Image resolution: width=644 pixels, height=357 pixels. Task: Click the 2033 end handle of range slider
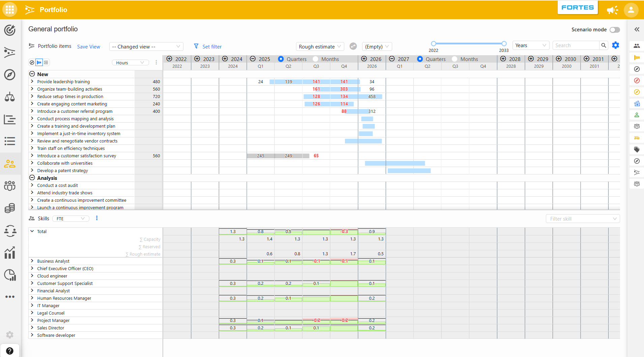504,43
